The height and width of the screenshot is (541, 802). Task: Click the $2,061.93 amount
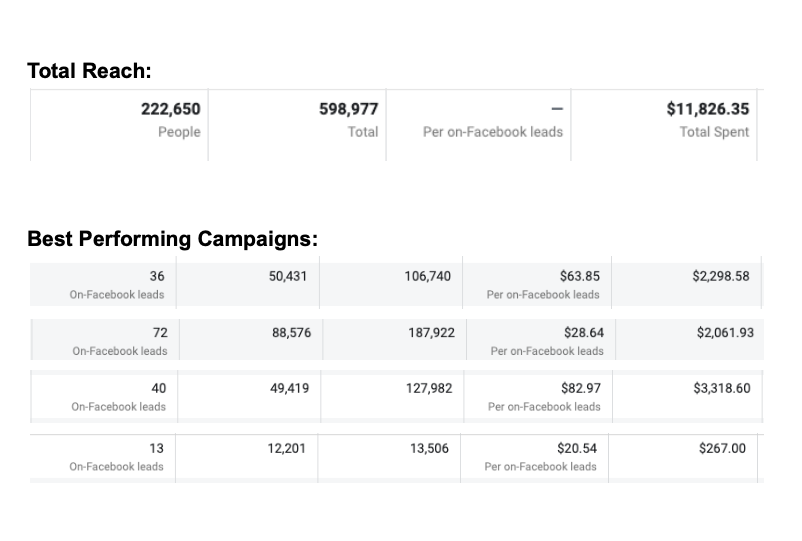725,332
